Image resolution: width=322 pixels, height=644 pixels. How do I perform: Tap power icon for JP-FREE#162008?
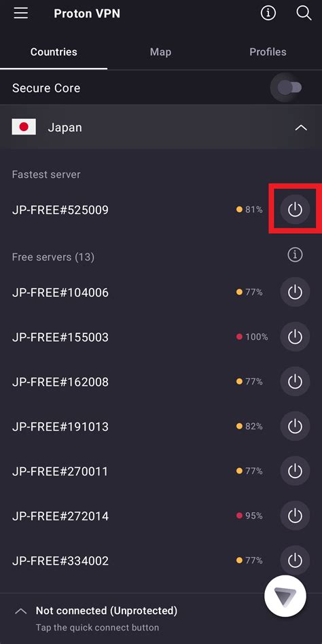pos(294,382)
